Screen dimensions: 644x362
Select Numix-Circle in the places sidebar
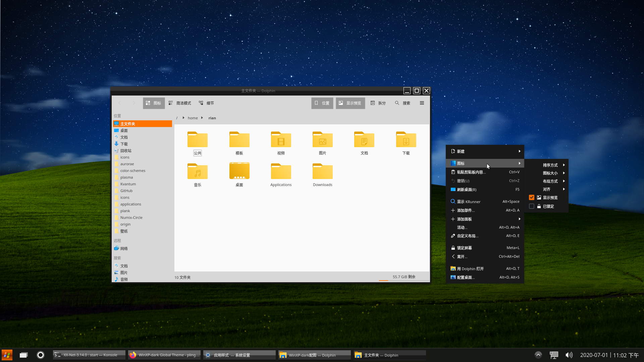(x=143, y=218)
